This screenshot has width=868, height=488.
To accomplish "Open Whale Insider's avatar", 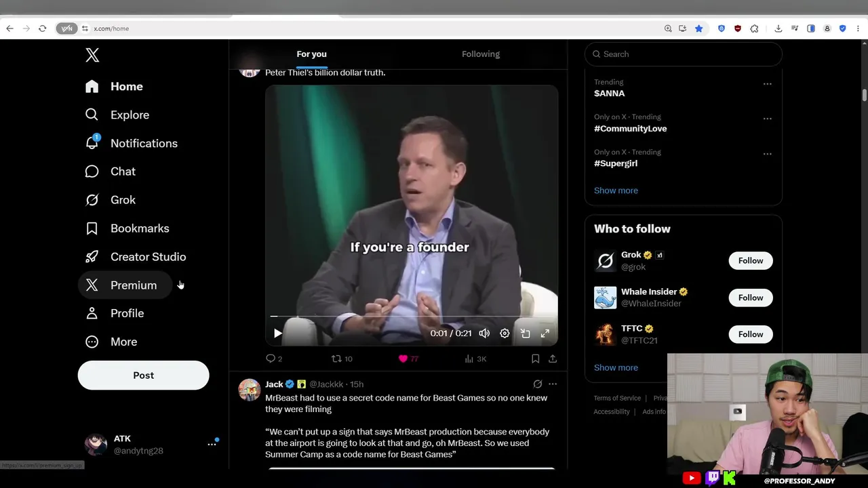I will click(x=605, y=298).
